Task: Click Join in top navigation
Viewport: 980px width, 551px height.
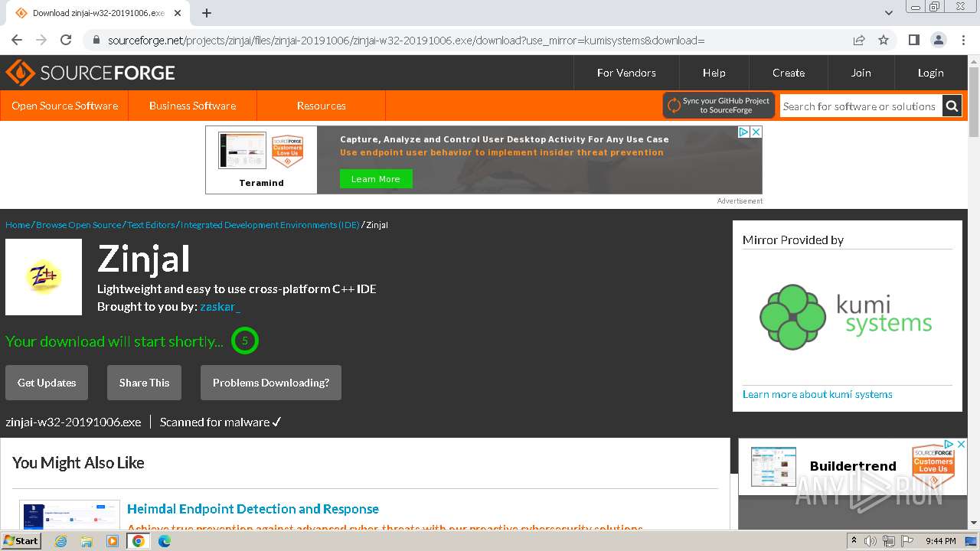Action: (x=861, y=73)
